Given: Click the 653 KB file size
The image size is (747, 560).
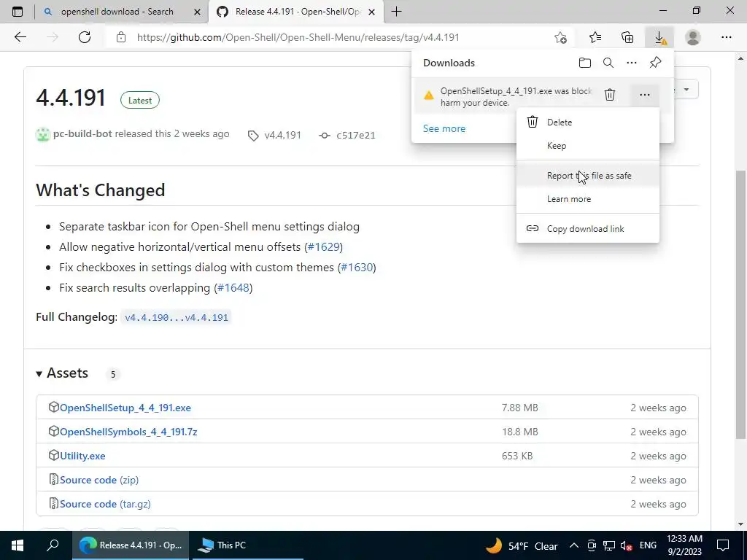Looking at the screenshot, I should [517, 456].
